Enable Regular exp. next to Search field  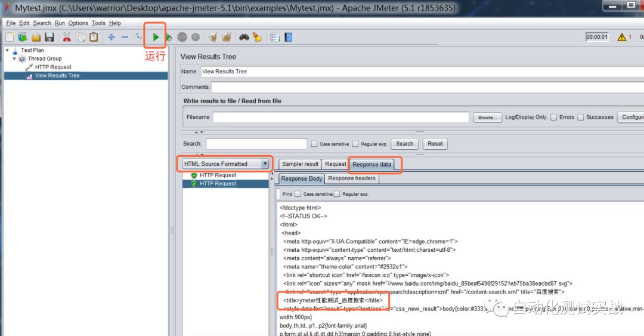(355, 144)
